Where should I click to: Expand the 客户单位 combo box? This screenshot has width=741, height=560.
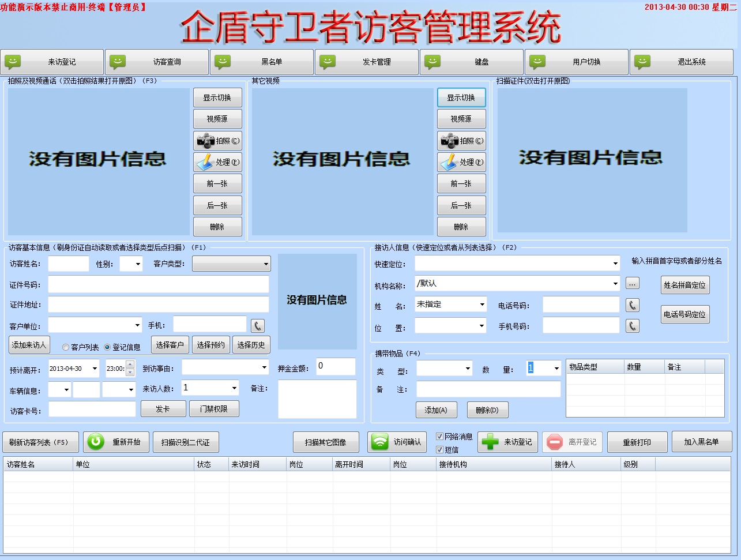pyautogui.click(x=137, y=325)
